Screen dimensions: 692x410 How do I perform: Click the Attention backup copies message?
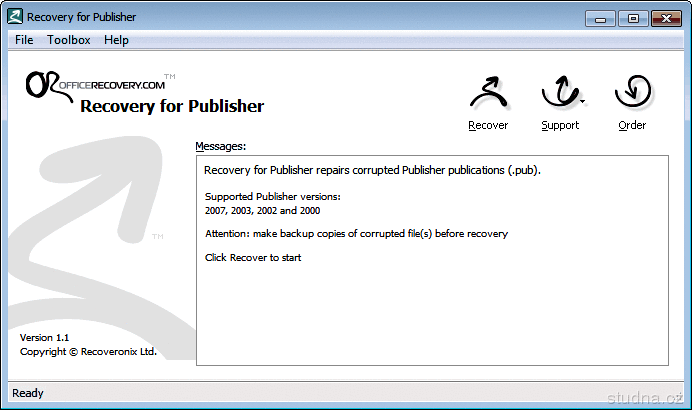[356, 234]
